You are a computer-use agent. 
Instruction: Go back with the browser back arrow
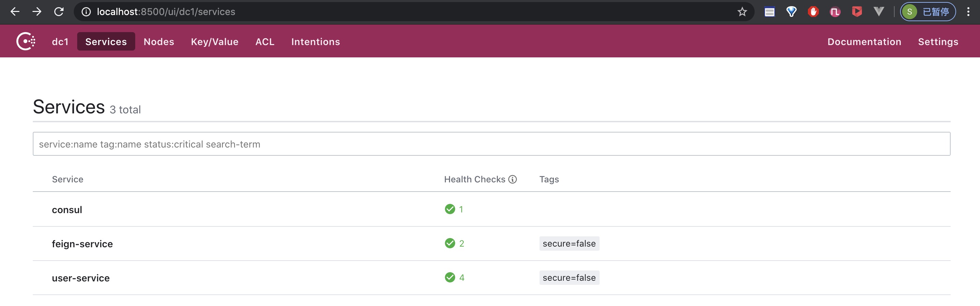(x=15, y=12)
